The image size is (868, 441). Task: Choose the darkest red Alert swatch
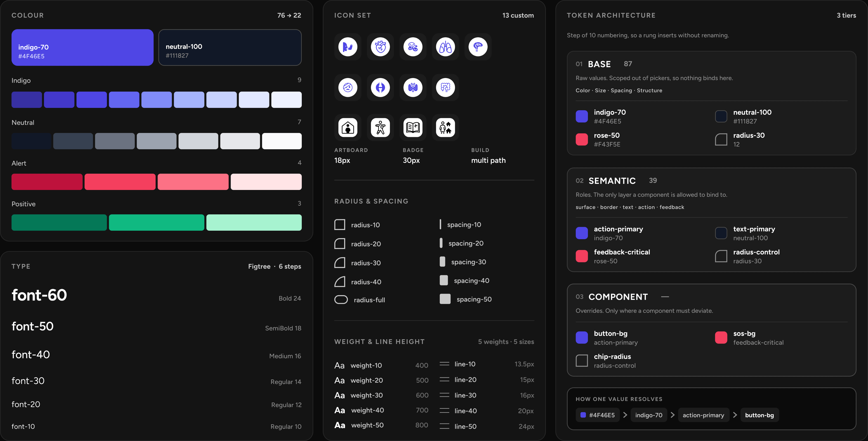(x=47, y=182)
